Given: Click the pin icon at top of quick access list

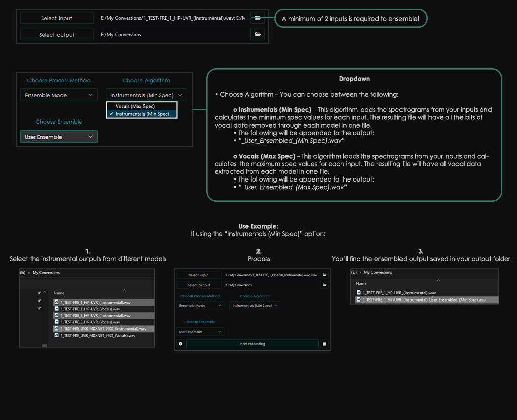Looking at the screenshot, I should click(39, 293).
